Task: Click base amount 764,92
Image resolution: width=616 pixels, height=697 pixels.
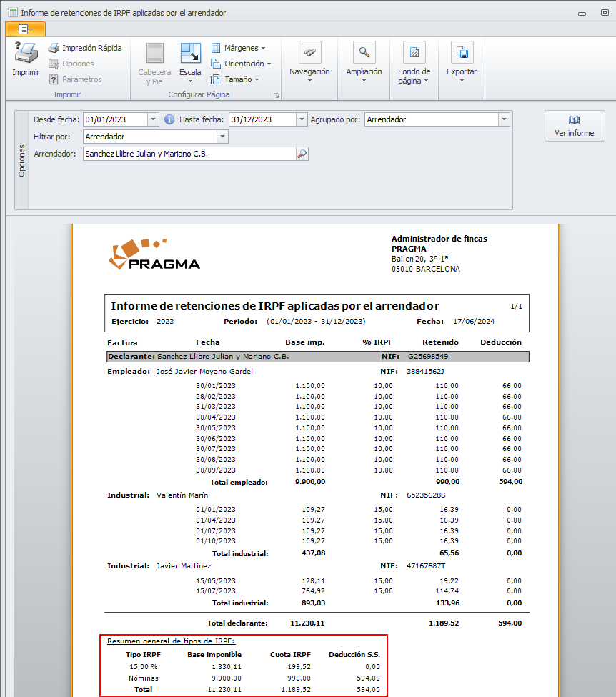Action: [313, 590]
